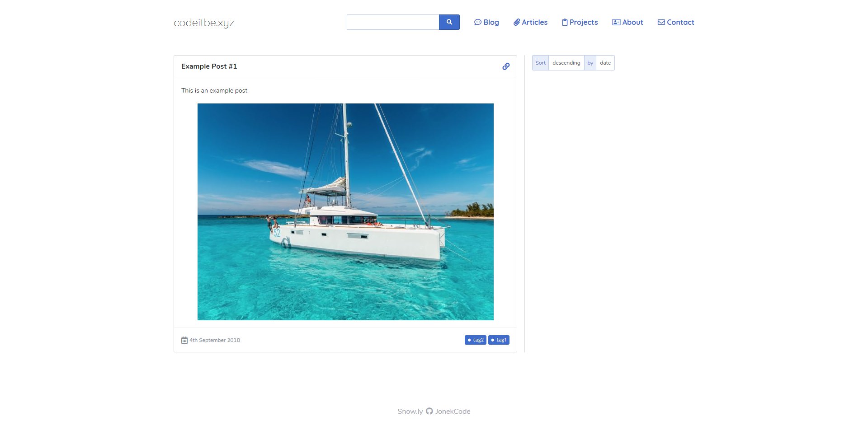Click the 'by' label in sort bar
The image size is (868, 426).
(x=590, y=63)
